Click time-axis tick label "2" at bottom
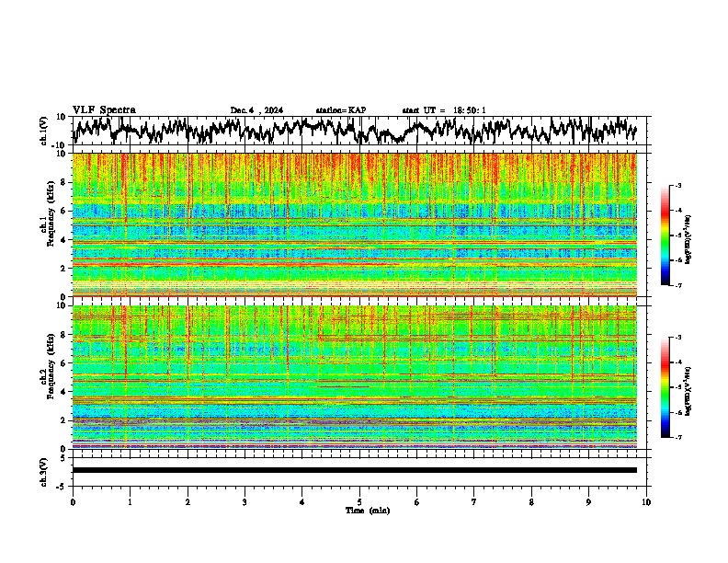 (x=188, y=502)
